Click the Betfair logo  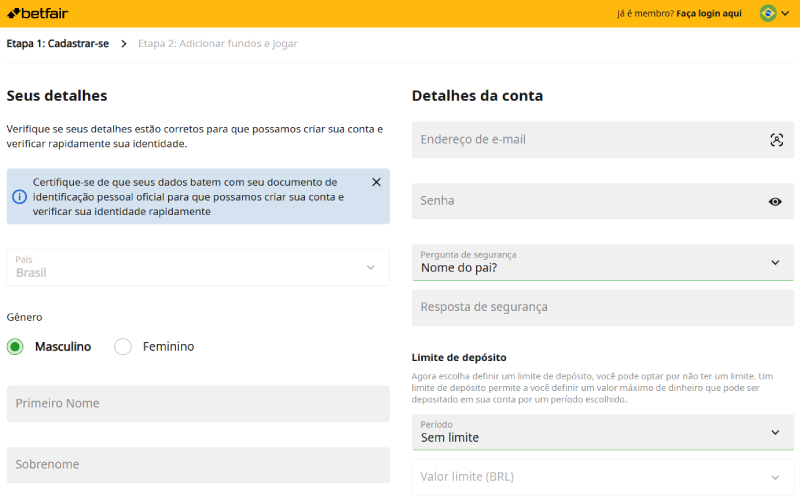[37, 13]
